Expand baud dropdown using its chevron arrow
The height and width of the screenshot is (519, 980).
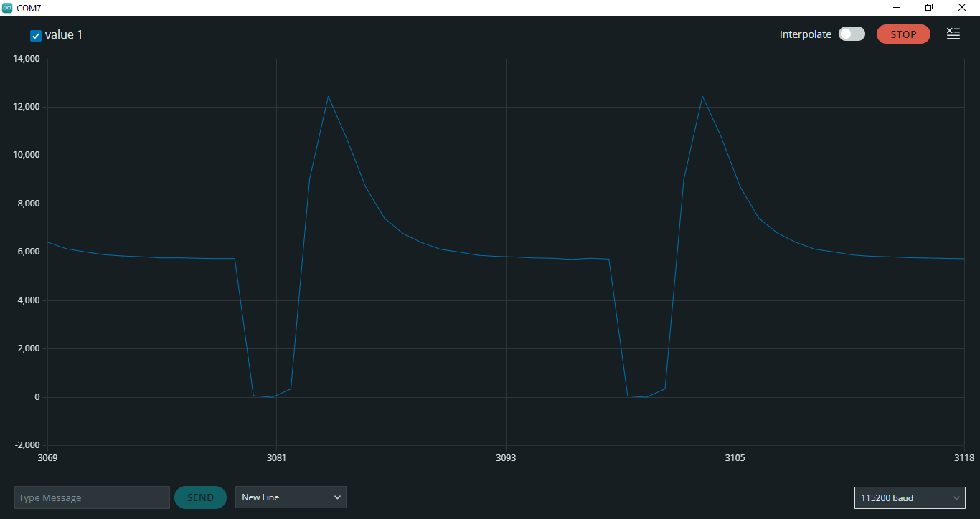pyautogui.click(x=956, y=497)
